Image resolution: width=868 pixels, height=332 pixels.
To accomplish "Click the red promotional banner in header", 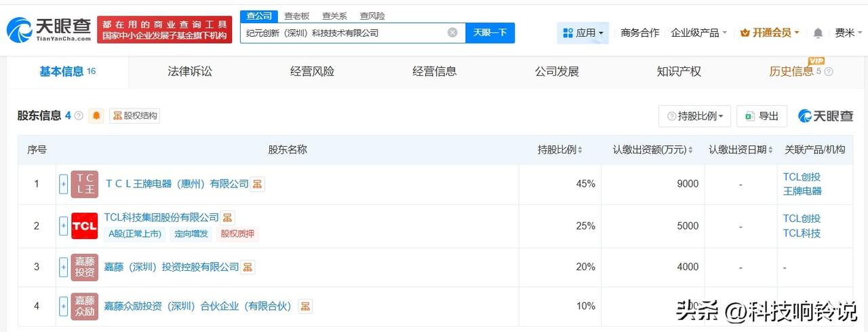I will pyautogui.click(x=164, y=30).
